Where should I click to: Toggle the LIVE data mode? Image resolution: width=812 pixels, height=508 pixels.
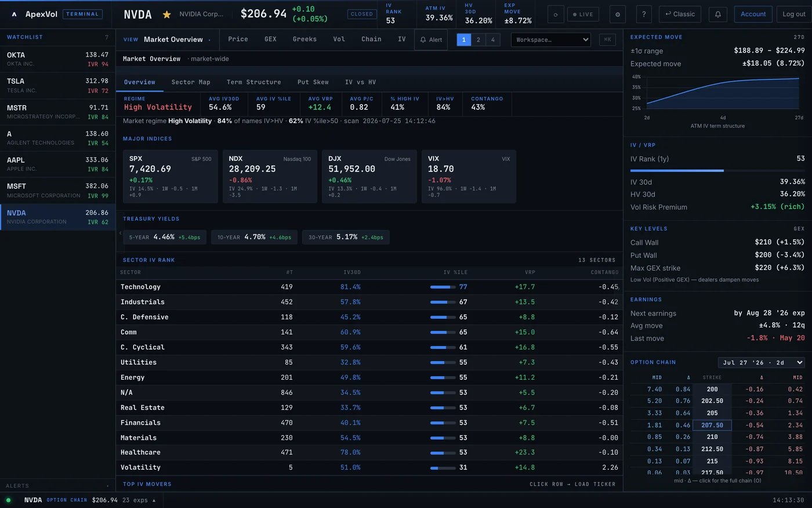[x=583, y=14]
